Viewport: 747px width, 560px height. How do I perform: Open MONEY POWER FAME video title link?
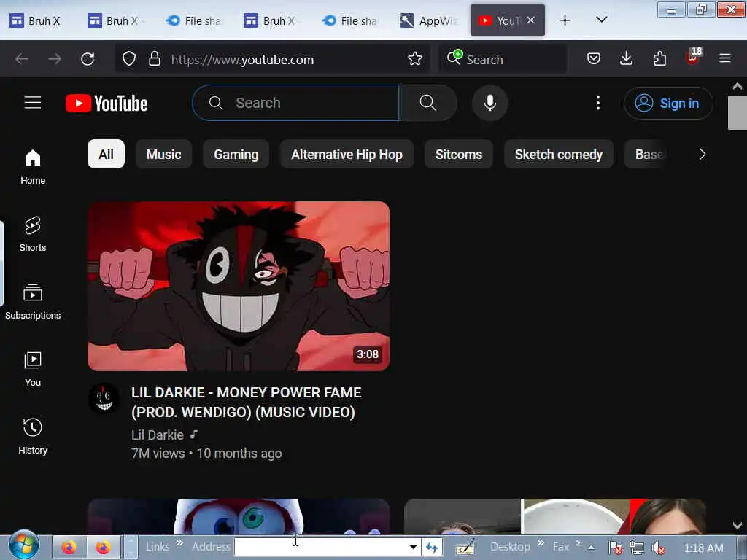click(247, 402)
